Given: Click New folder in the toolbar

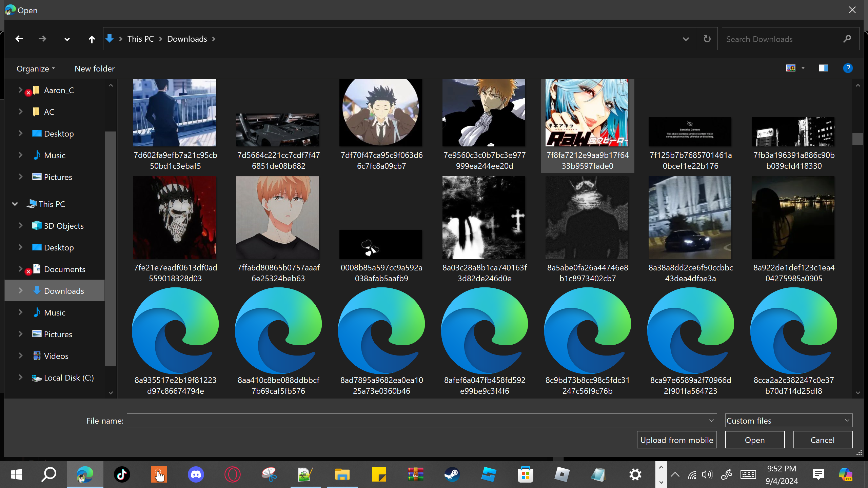Looking at the screenshot, I should coord(95,69).
